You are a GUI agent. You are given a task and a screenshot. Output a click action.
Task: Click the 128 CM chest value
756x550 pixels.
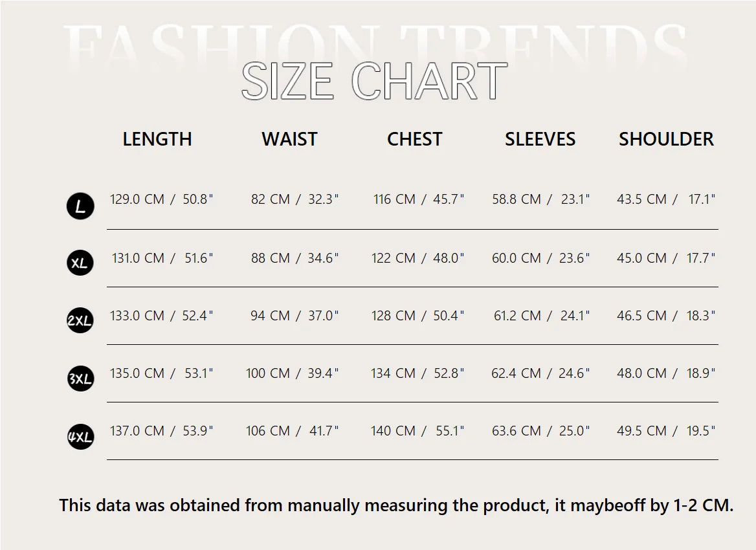coord(394,316)
